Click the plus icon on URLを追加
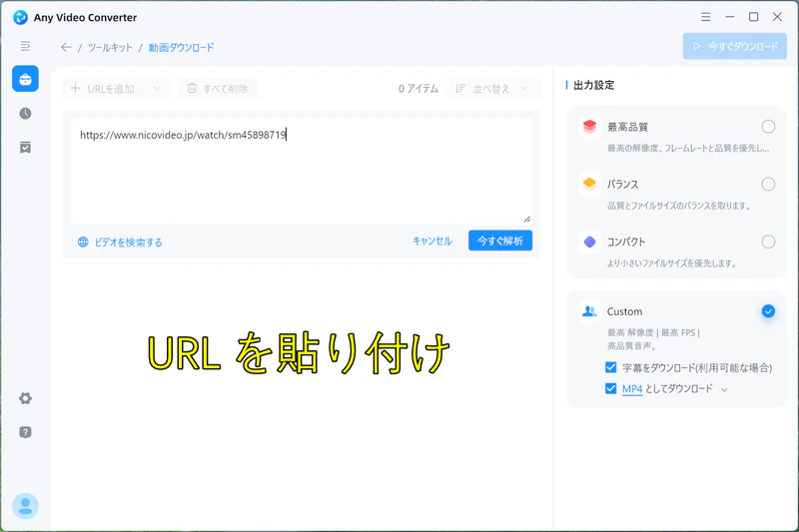 tap(75, 88)
